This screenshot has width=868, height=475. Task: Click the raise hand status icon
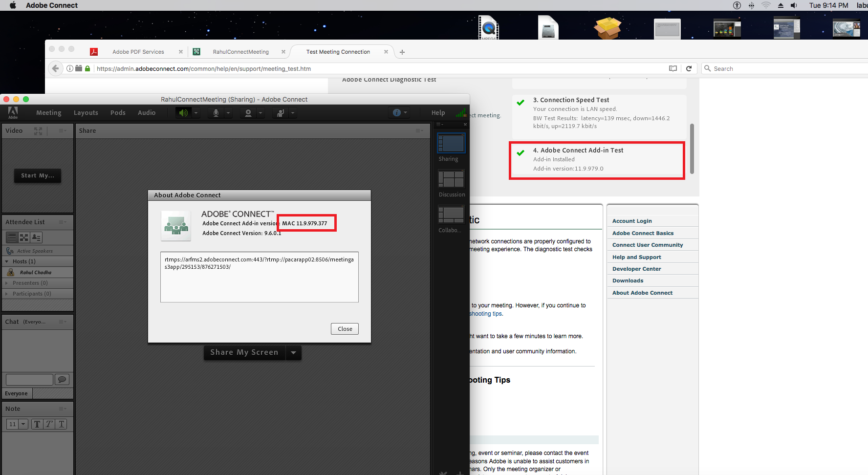(281, 113)
